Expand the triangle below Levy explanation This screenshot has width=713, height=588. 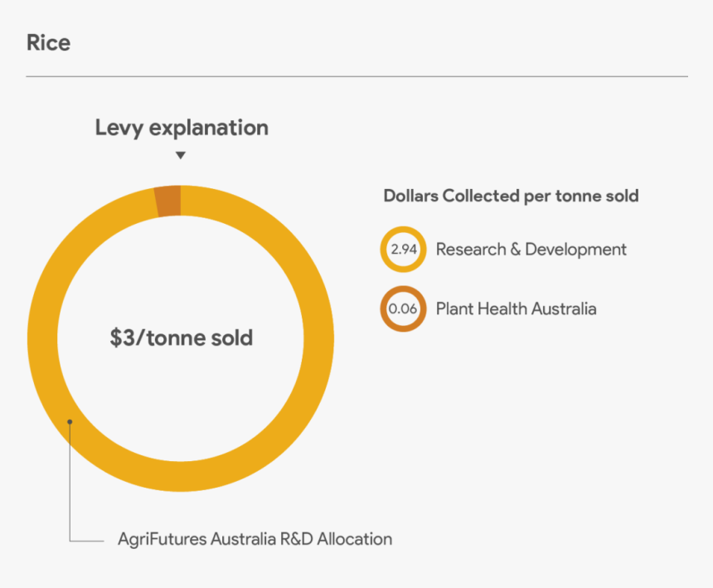click(181, 155)
